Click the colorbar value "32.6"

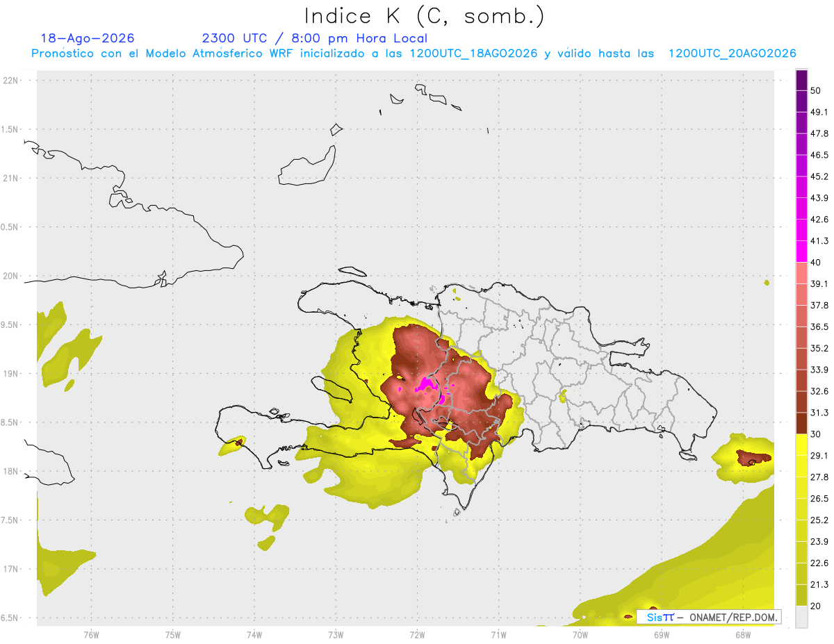click(819, 391)
